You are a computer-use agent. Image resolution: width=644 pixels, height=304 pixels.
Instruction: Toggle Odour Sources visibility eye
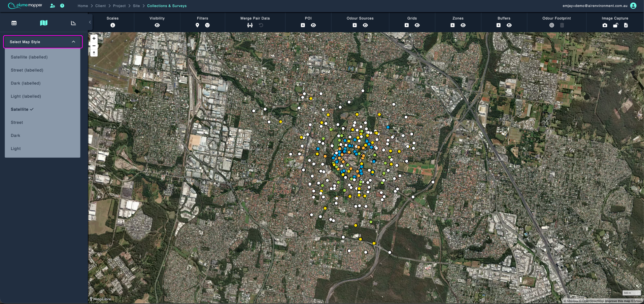click(365, 25)
